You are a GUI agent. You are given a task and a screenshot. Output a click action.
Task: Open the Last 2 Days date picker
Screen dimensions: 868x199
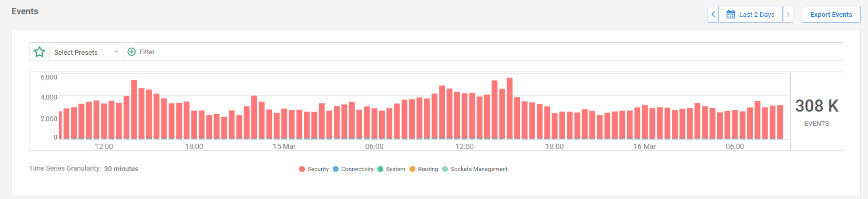click(750, 14)
